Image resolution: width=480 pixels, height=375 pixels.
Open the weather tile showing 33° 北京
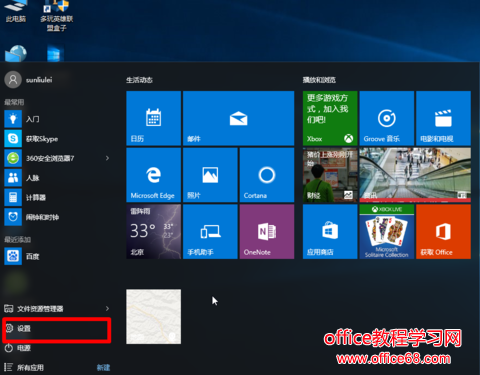click(x=153, y=231)
